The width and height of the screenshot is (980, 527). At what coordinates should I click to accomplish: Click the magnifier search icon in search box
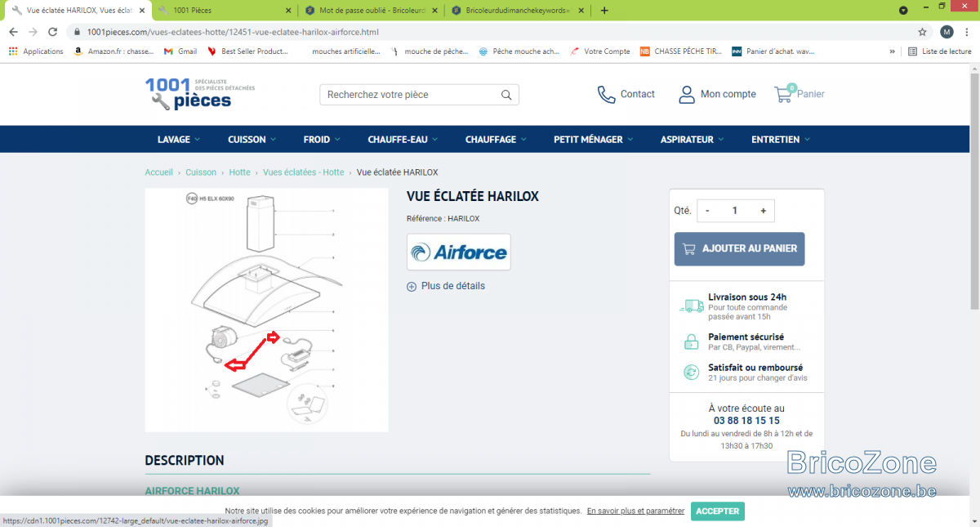tap(506, 95)
